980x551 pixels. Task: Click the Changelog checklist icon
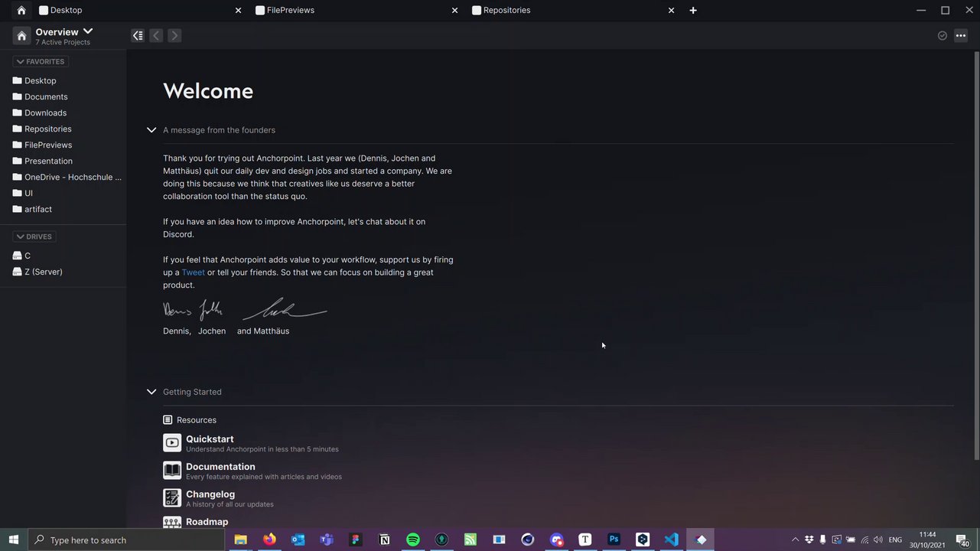tap(172, 497)
